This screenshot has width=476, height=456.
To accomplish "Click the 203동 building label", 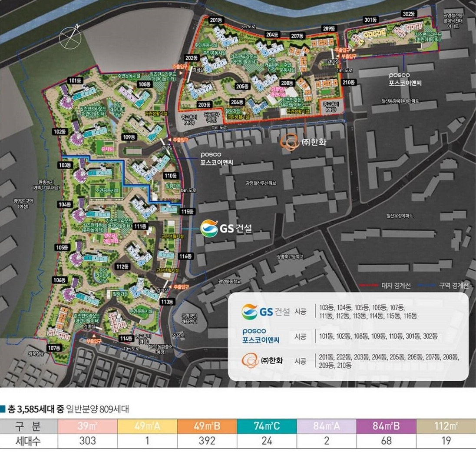I will point(204,104).
